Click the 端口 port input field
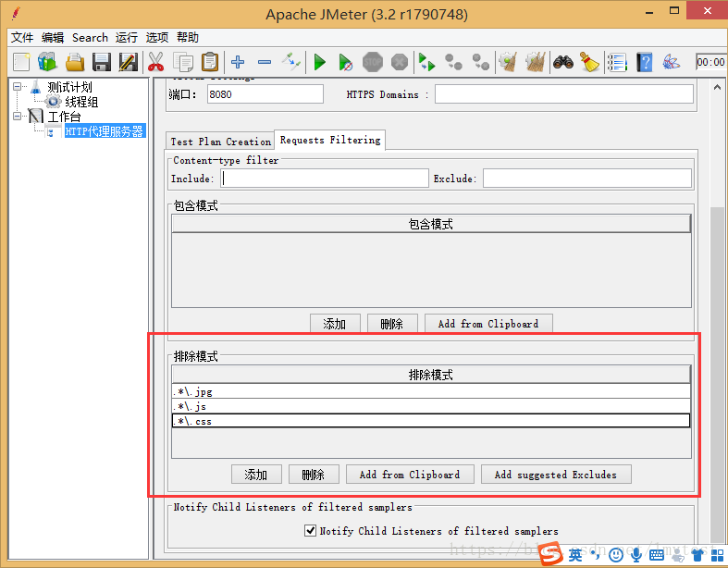This screenshot has width=728, height=568. [265, 94]
